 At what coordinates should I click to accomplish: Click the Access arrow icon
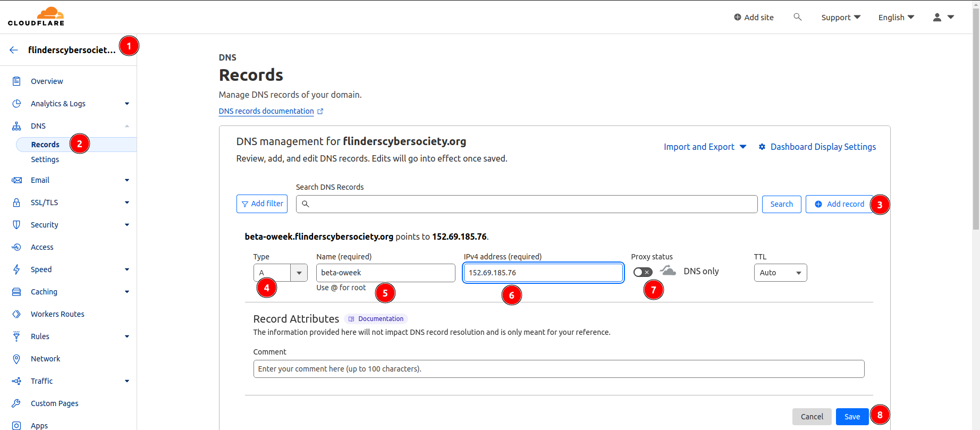pos(16,247)
